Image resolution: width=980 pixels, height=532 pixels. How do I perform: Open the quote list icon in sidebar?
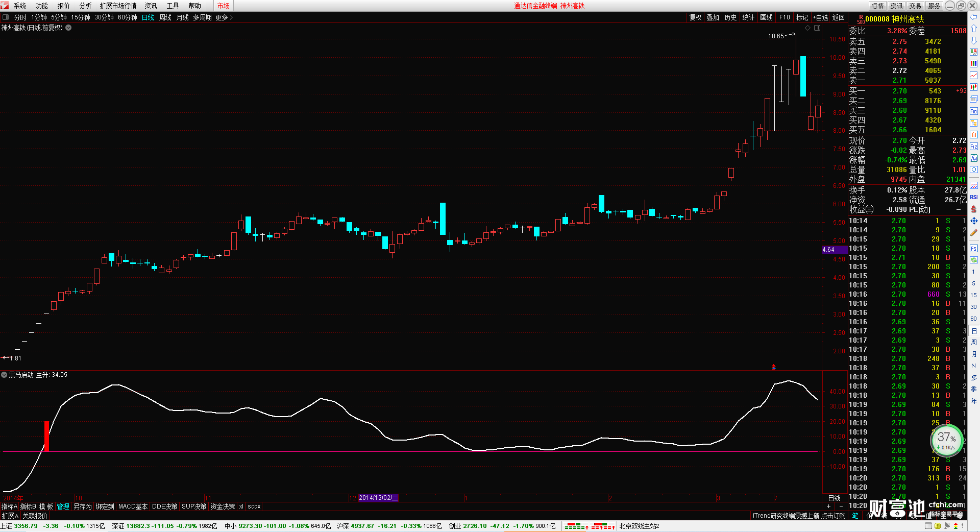pos(974,52)
